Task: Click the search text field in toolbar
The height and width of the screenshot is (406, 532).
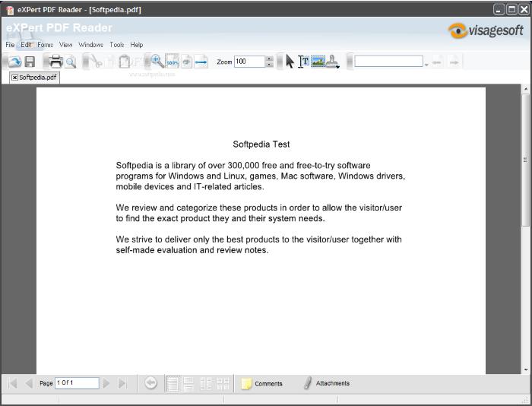Action: coord(388,62)
